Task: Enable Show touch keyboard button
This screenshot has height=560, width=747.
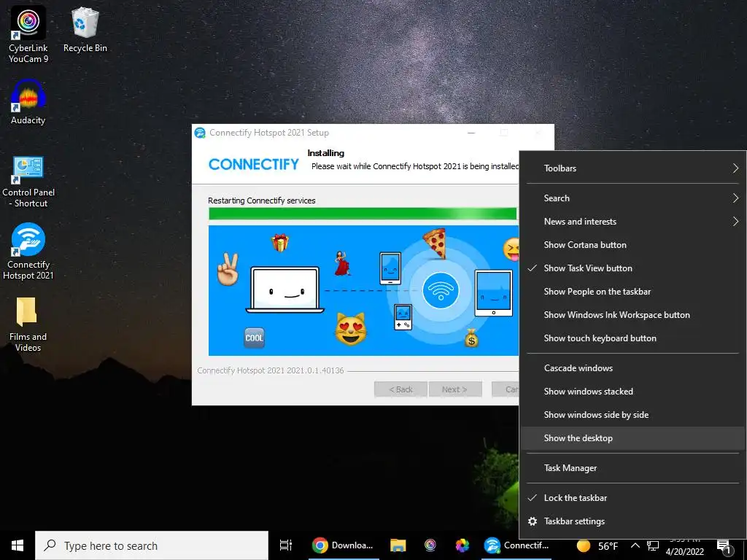Action: pyautogui.click(x=632, y=338)
